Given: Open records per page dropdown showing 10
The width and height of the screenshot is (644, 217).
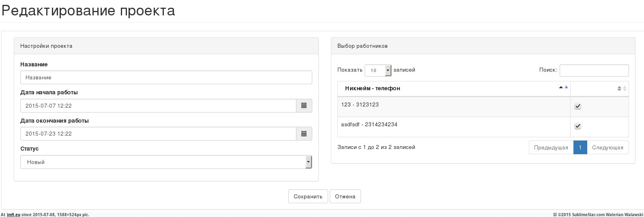Looking at the screenshot, I should tap(378, 70).
